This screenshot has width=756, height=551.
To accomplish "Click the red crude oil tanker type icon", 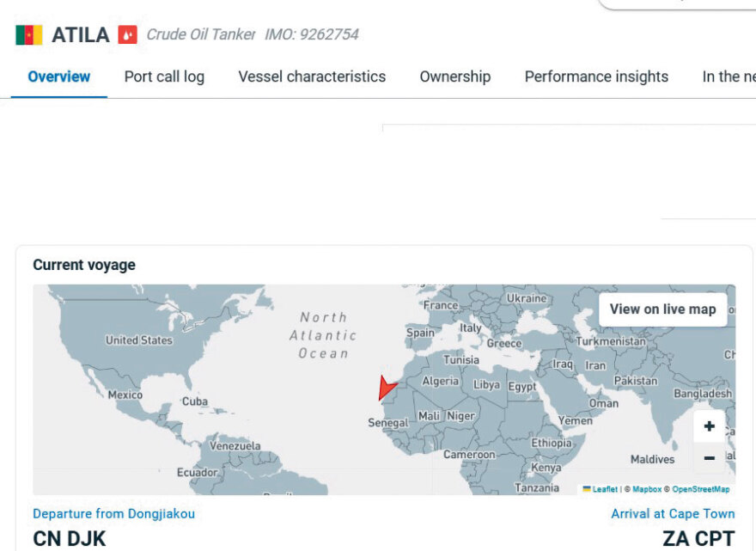I will [128, 35].
